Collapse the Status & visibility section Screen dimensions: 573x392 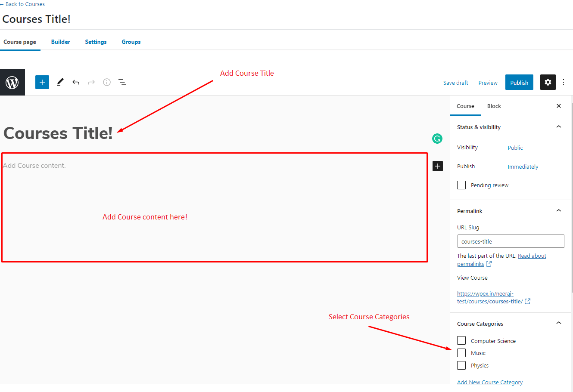(559, 127)
